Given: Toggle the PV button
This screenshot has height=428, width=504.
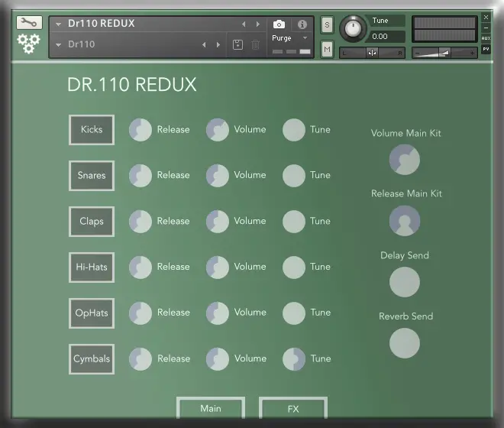Looking at the screenshot, I should click(x=486, y=49).
